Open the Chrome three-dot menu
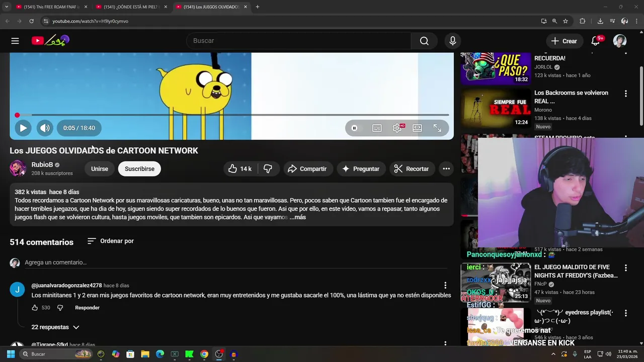The width and height of the screenshot is (644, 362). 636,21
